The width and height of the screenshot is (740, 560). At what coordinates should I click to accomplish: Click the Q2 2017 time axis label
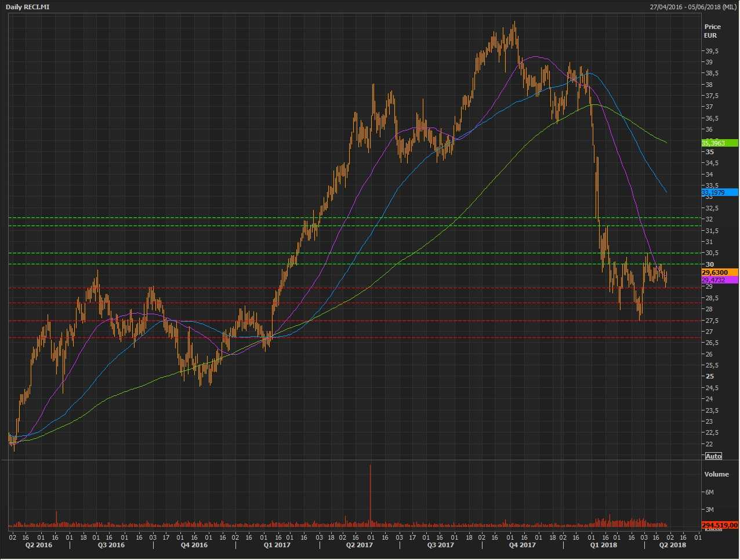(x=359, y=545)
